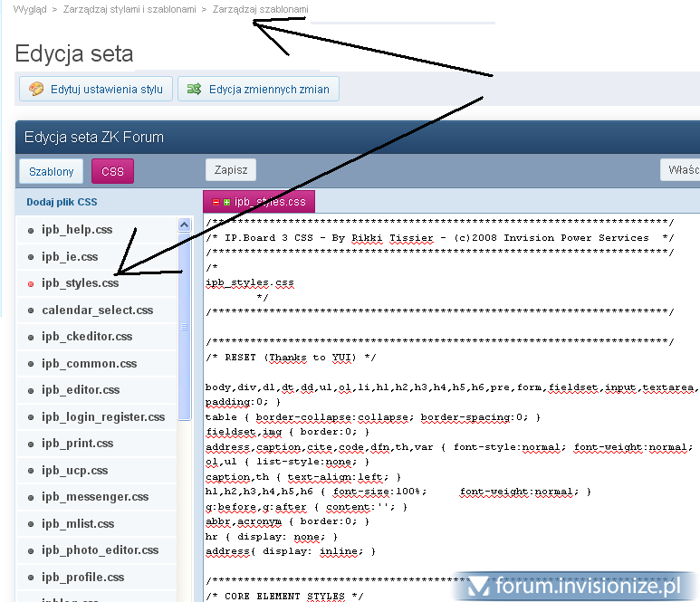Open the ipb_messenger.css file

pos(95,497)
